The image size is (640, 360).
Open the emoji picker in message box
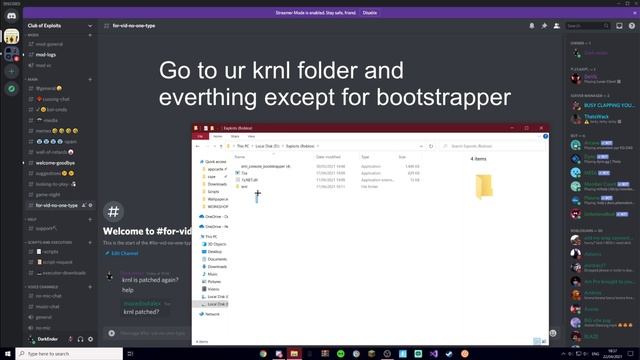tap(553, 333)
